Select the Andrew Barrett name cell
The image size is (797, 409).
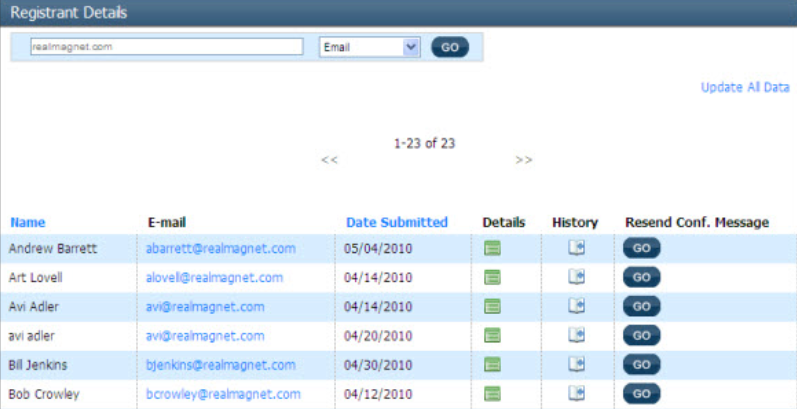point(53,249)
